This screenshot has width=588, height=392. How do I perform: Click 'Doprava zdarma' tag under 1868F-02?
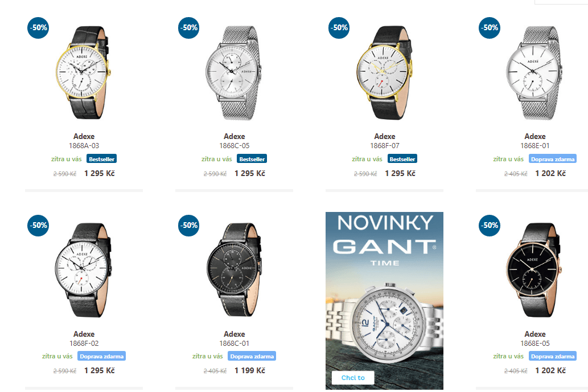click(102, 356)
